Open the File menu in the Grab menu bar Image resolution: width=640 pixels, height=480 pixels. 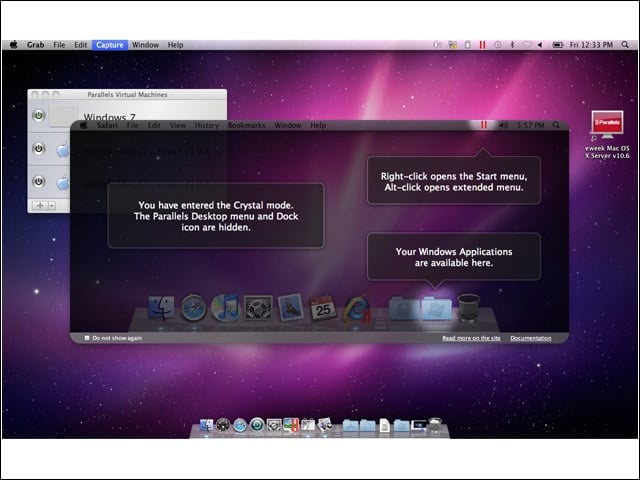(x=59, y=45)
